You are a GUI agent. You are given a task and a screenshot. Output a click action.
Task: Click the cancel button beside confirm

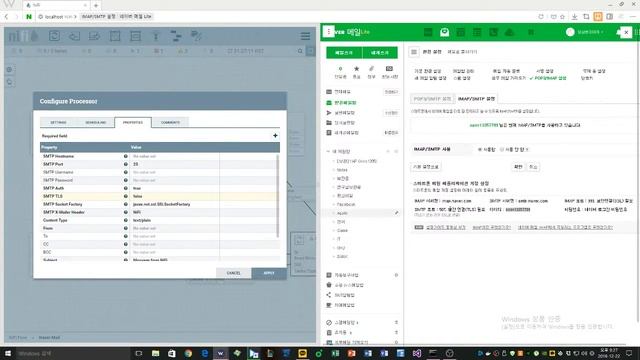pyautogui.click(x=533, y=167)
